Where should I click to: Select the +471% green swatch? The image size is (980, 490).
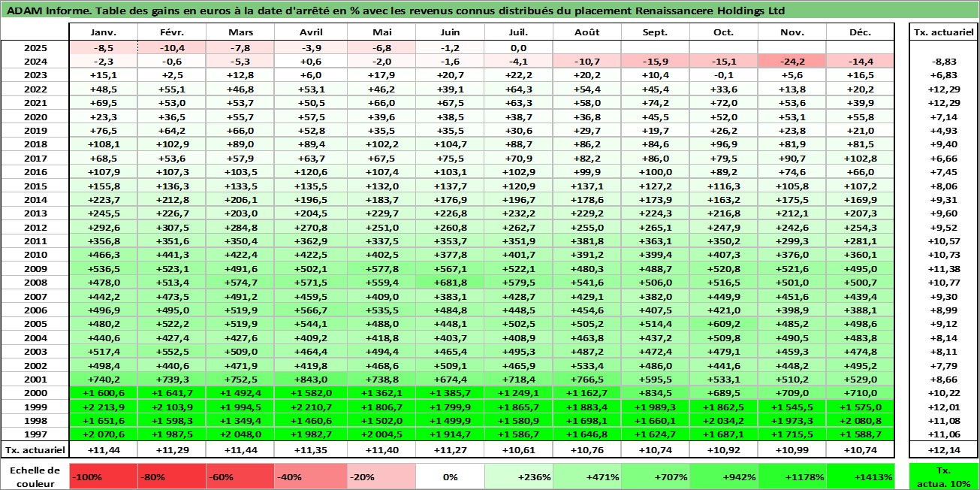(587, 476)
